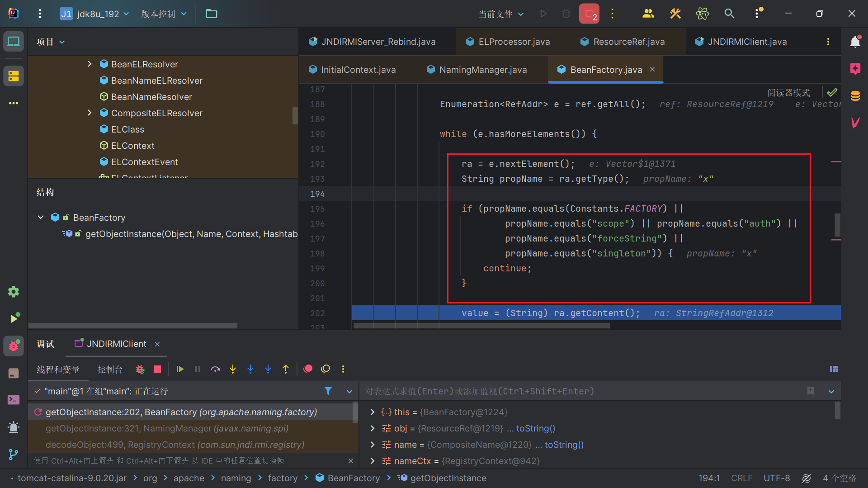Click the Step Over debug icon
Viewport: 868px width, 488px height.
(x=215, y=369)
